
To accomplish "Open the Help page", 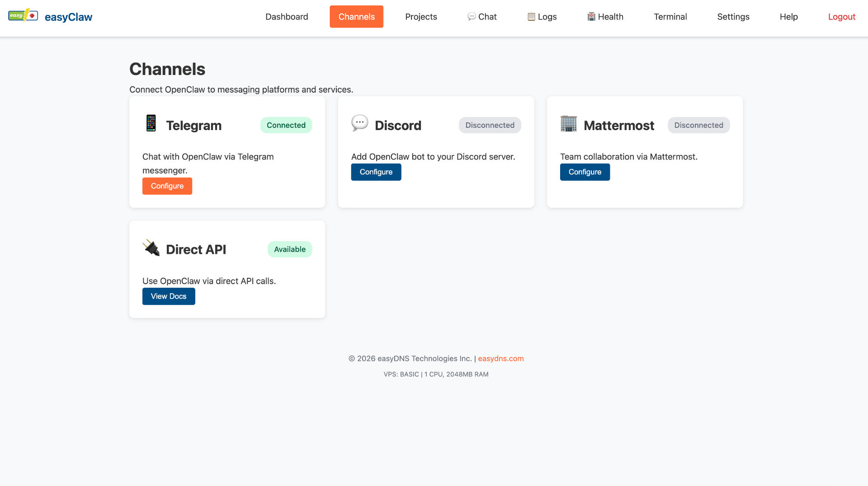I will [x=788, y=17].
